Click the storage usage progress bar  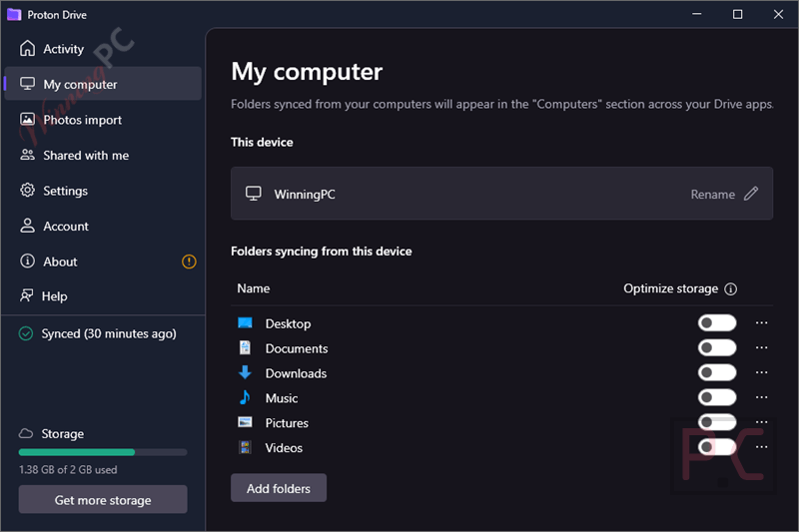pyautogui.click(x=103, y=451)
